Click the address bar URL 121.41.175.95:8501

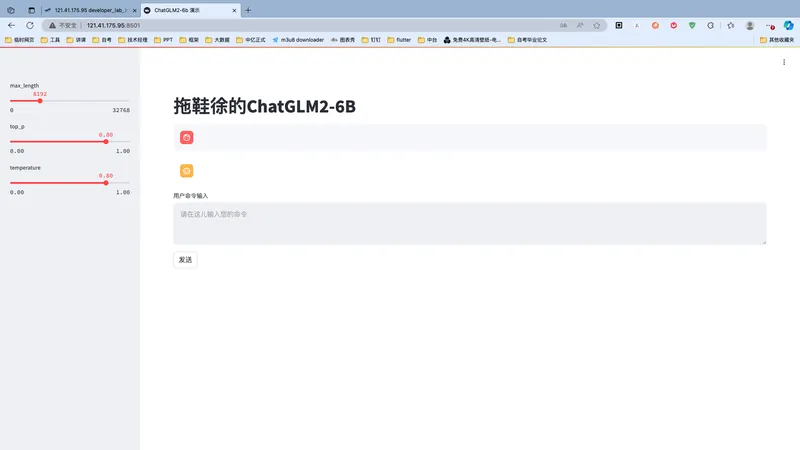[113, 25]
